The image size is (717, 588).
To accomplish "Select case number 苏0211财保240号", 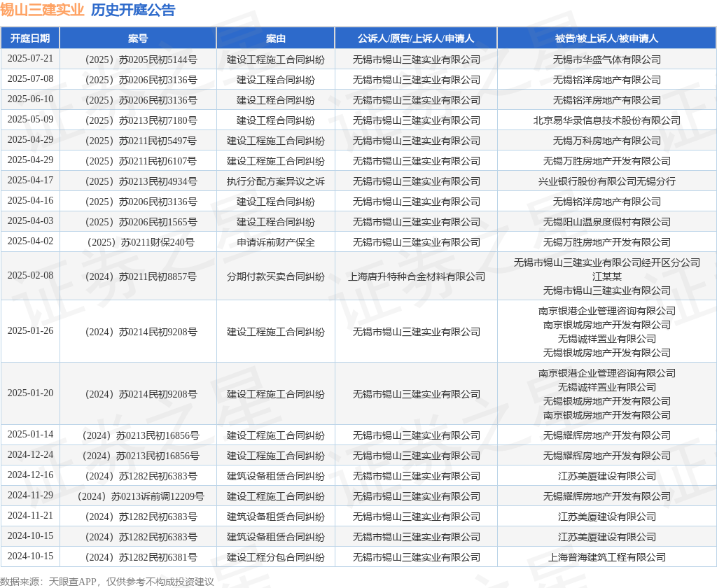I will pos(141,242).
